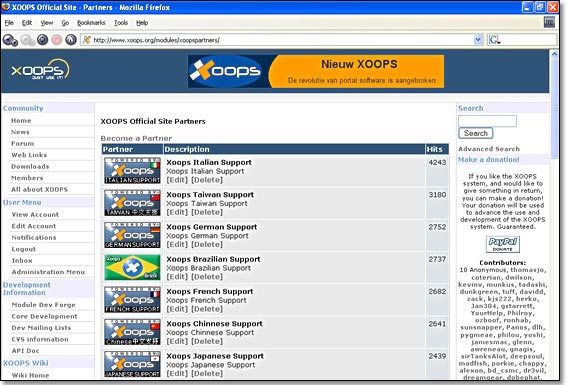The width and height of the screenshot is (570, 385).
Task: Click the Firefox throbber icon
Action: point(549,23)
